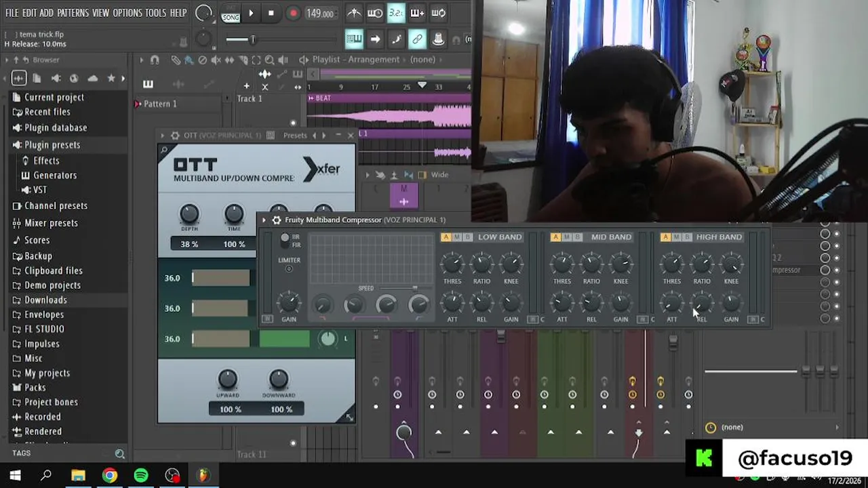Select the paint brush tool in Playlist
Image resolution: width=868 pixels, height=488 pixels.
click(x=189, y=60)
